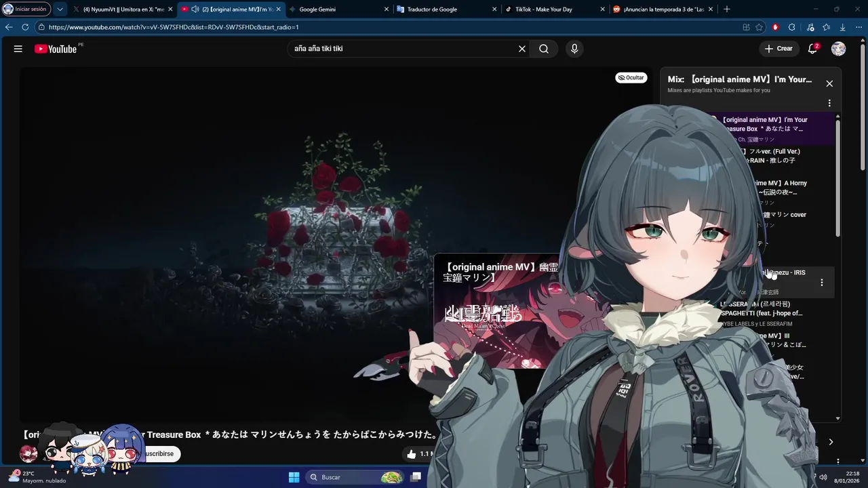
Task: Like the video with thumbs-up button
Action: [x=411, y=454]
